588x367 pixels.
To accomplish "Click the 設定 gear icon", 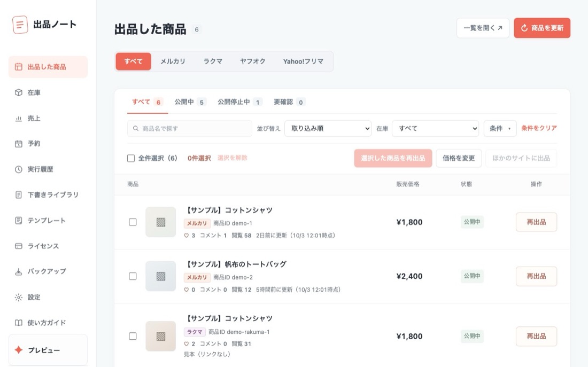I will 18,297.
